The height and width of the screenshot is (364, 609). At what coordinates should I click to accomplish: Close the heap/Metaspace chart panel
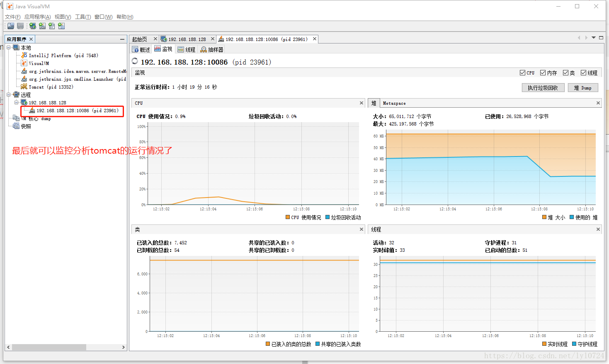pos(598,103)
